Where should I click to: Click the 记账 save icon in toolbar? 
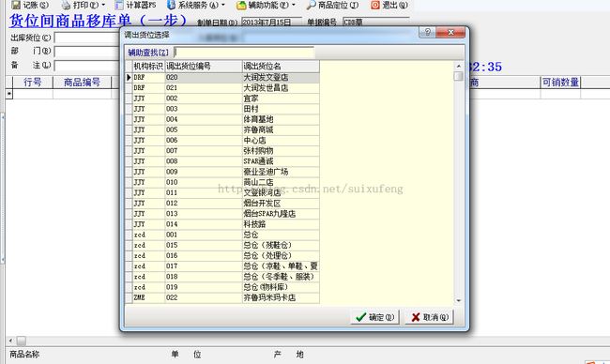tap(16, 5)
